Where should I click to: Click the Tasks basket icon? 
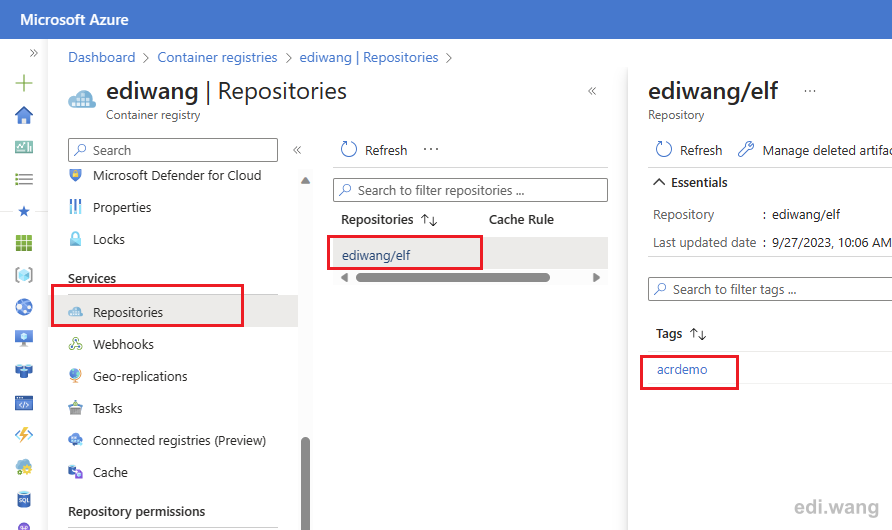(75, 407)
